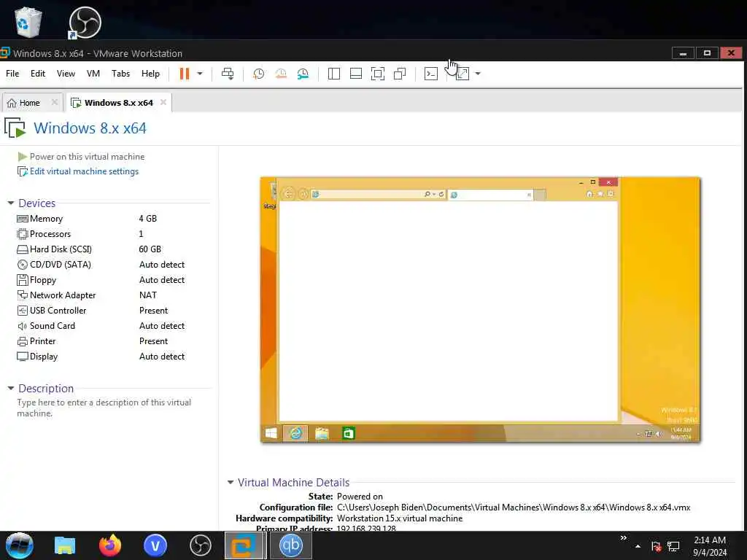Select the Windows 8.x x64 tab
The height and width of the screenshot is (560, 747).
coord(119,103)
